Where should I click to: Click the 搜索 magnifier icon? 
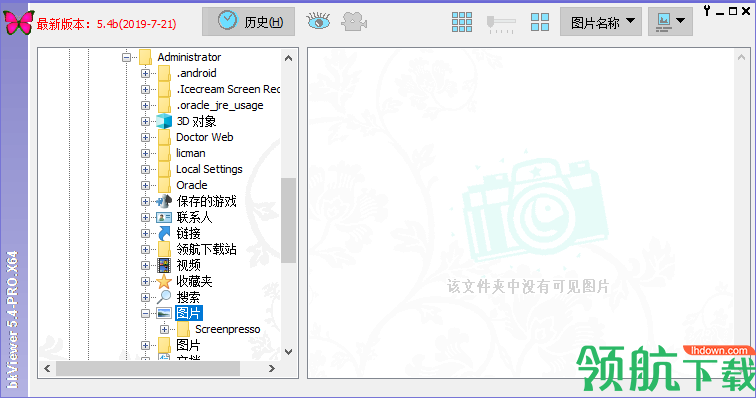pos(164,297)
